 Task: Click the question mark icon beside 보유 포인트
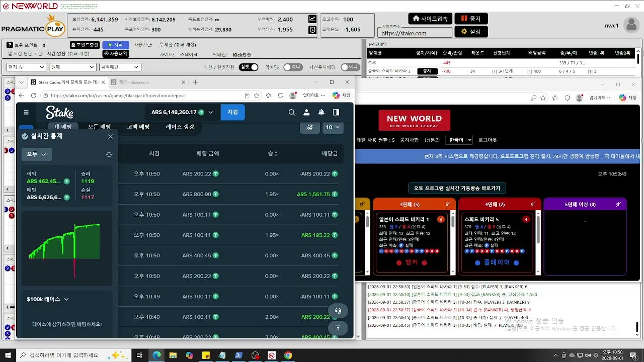(10, 45)
